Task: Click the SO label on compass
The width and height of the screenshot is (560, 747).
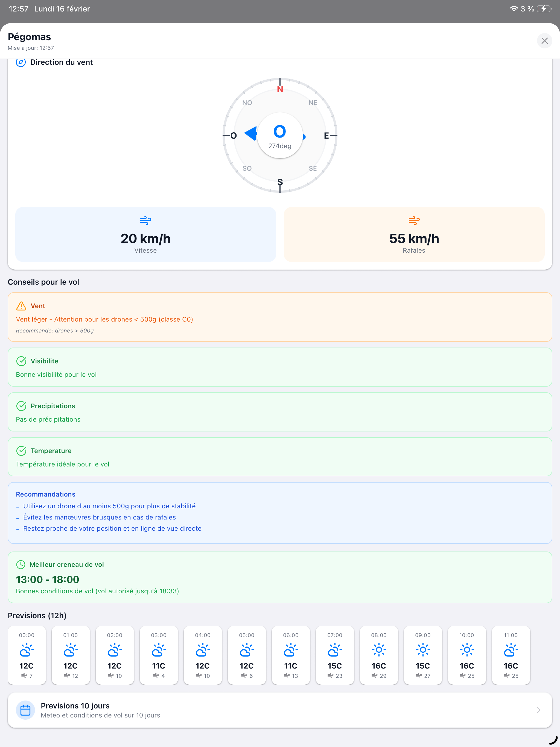Action: (247, 168)
